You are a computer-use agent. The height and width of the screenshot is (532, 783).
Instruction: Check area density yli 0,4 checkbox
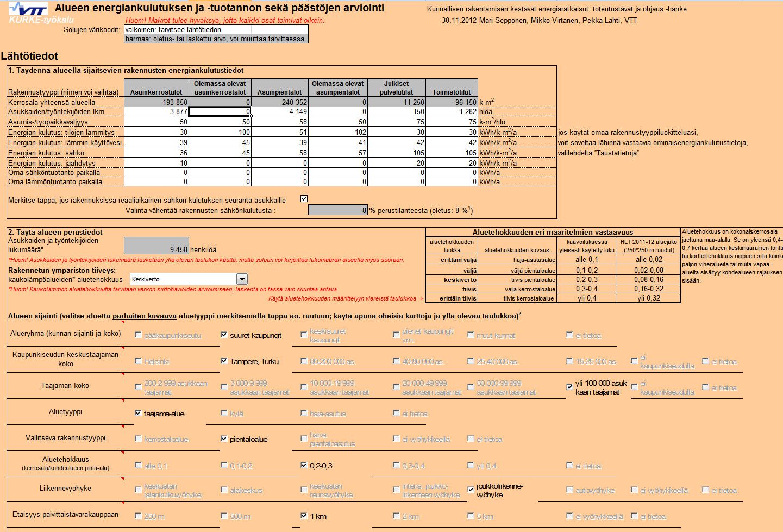[x=471, y=465]
